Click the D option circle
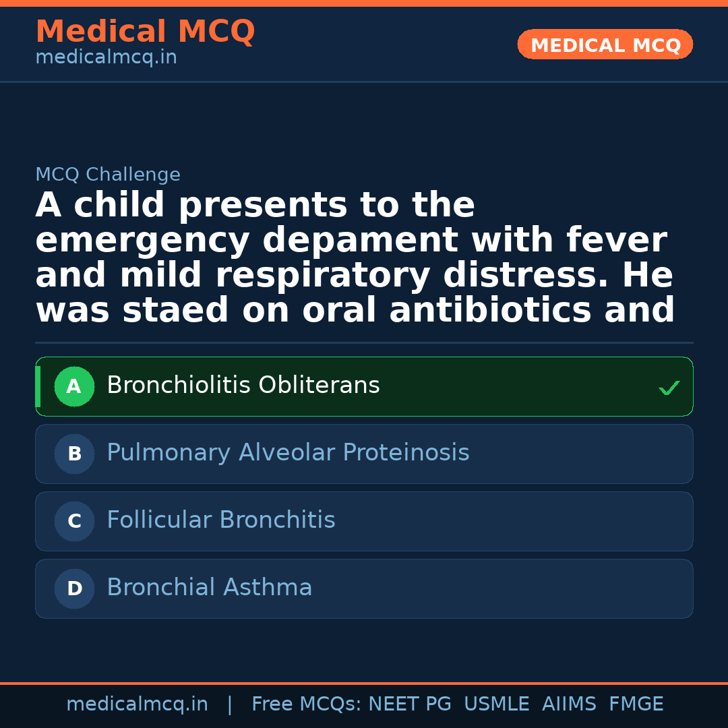The height and width of the screenshot is (728, 728). click(x=74, y=588)
